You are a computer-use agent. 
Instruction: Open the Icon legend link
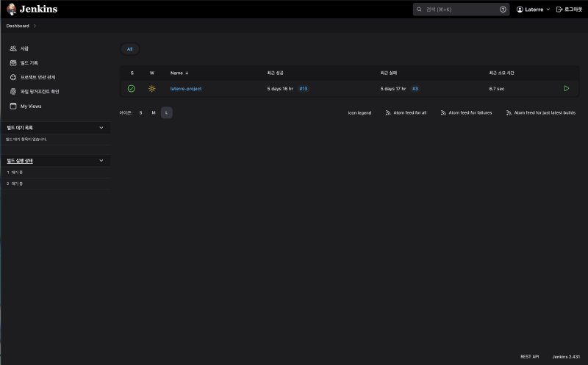click(359, 113)
